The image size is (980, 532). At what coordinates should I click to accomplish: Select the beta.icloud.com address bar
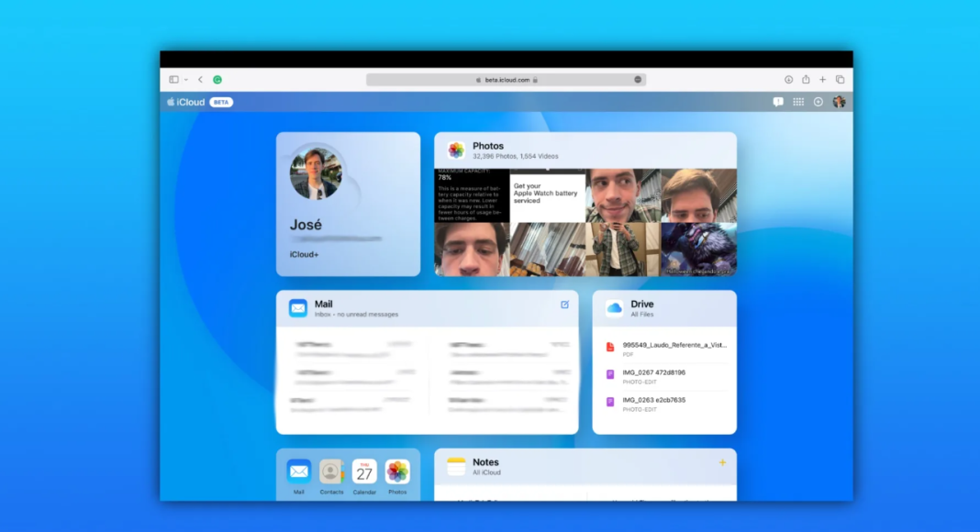(x=506, y=80)
